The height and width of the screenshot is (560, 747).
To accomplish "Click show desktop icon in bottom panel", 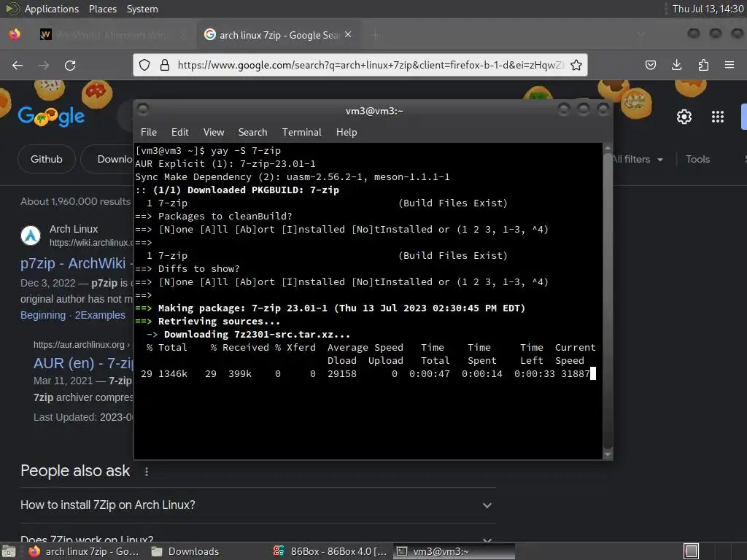I will pos(9,551).
